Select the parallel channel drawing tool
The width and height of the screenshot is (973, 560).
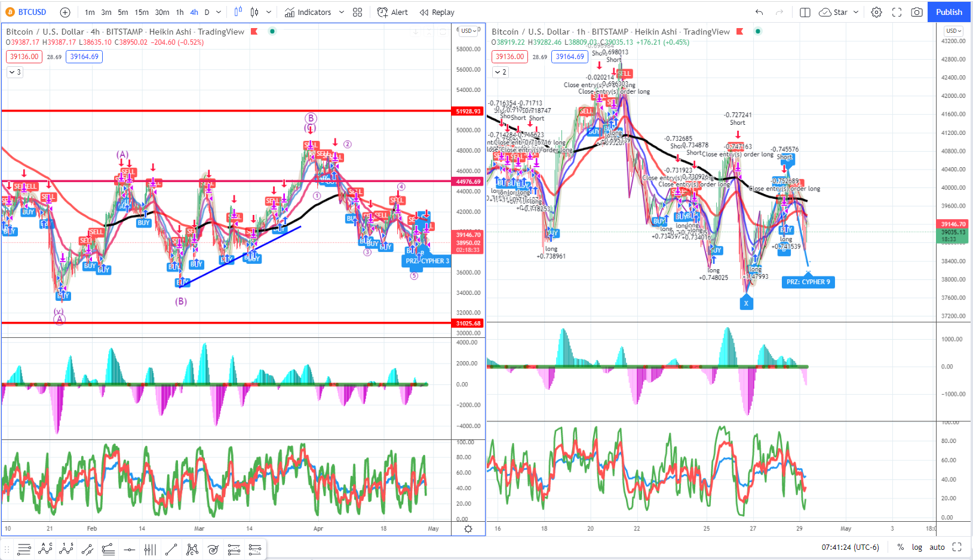(87, 549)
